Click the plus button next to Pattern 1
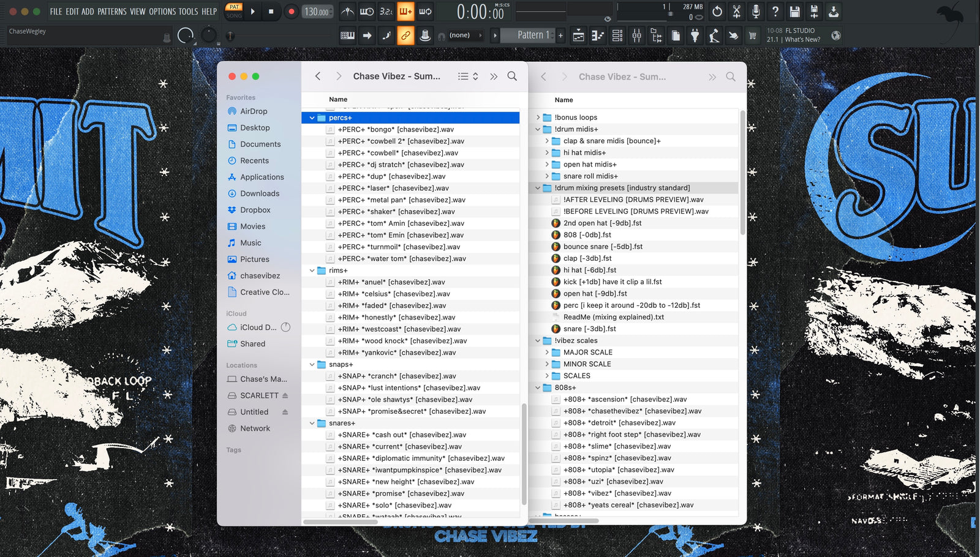980x557 pixels. tap(560, 36)
